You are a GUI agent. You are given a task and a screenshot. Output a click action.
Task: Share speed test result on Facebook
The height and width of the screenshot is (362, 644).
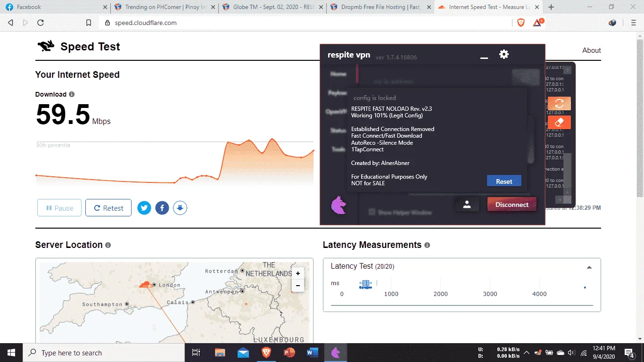click(x=162, y=208)
